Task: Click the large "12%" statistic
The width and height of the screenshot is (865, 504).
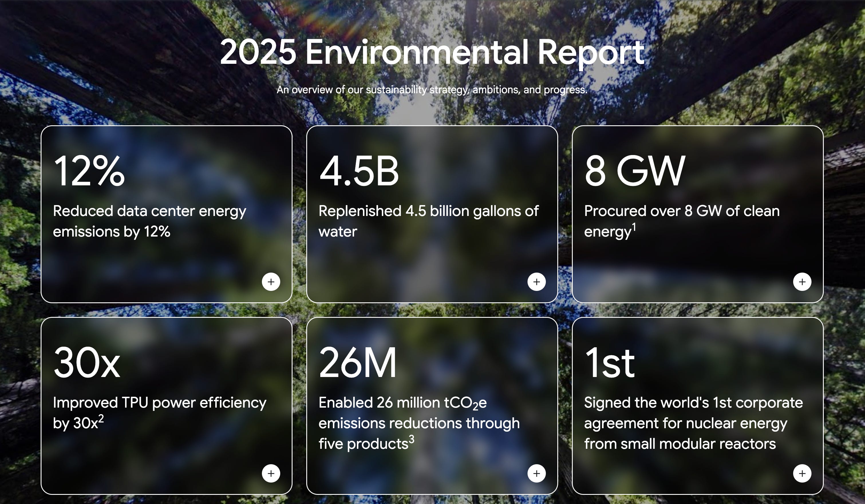Action: [x=89, y=170]
